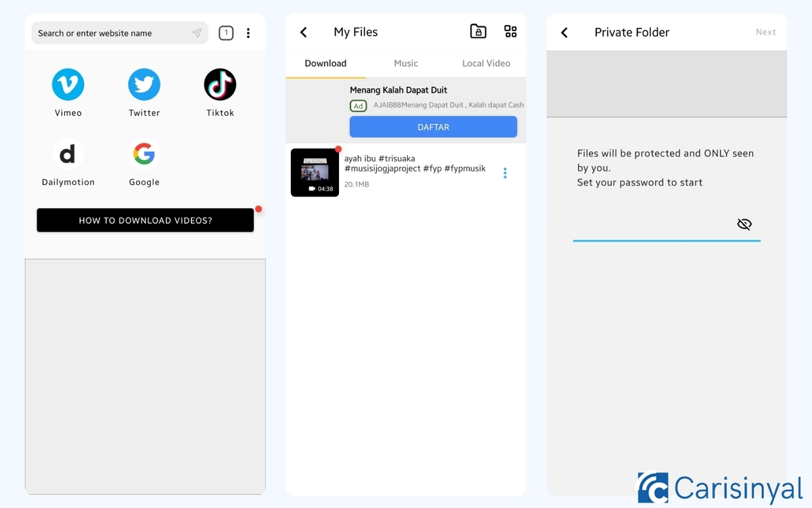Select the Download tab
This screenshot has height=508, width=812.
coord(325,63)
